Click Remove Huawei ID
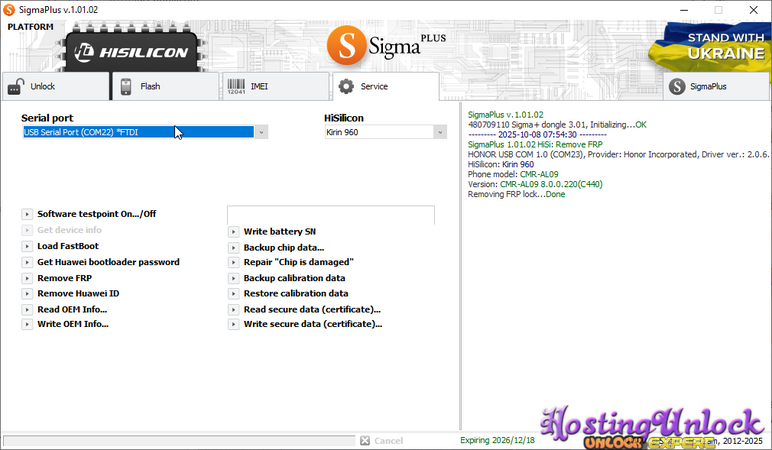The height and width of the screenshot is (450, 772). coord(78,294)
